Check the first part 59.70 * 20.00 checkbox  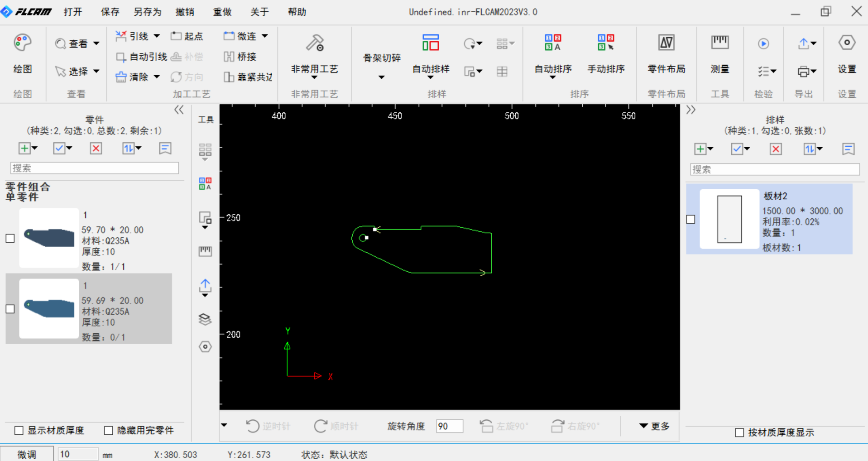point(10,238)
